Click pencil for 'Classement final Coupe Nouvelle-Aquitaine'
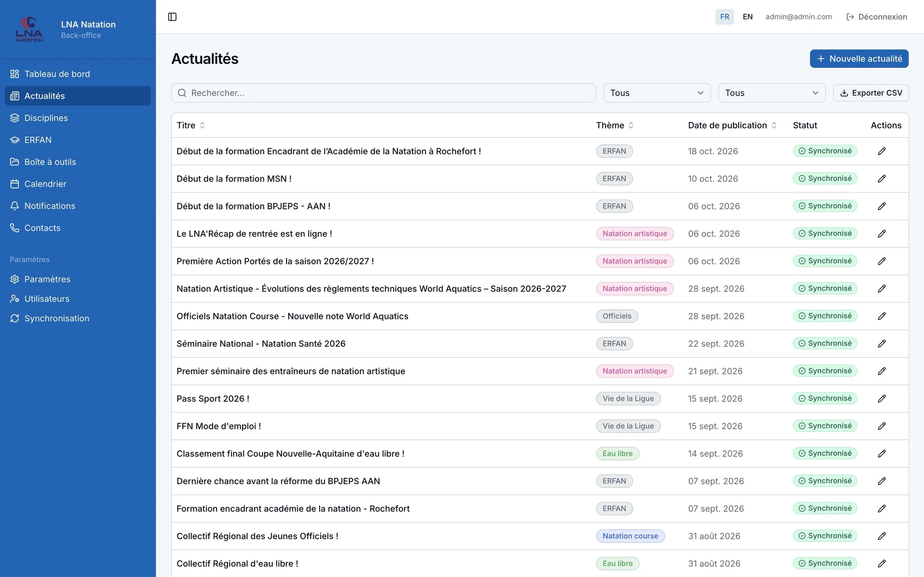 click(881, 454)
